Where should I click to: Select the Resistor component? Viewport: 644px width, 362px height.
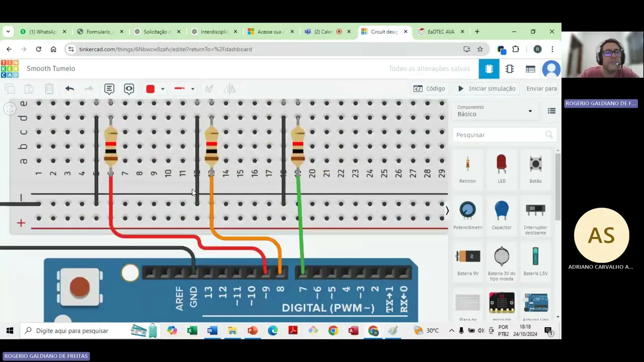click(467, 168)
